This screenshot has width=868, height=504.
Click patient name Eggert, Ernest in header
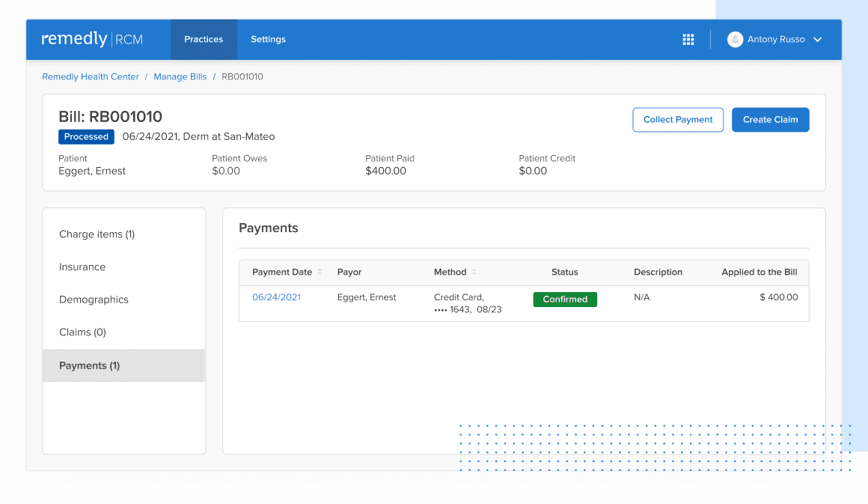coord(92,171)
